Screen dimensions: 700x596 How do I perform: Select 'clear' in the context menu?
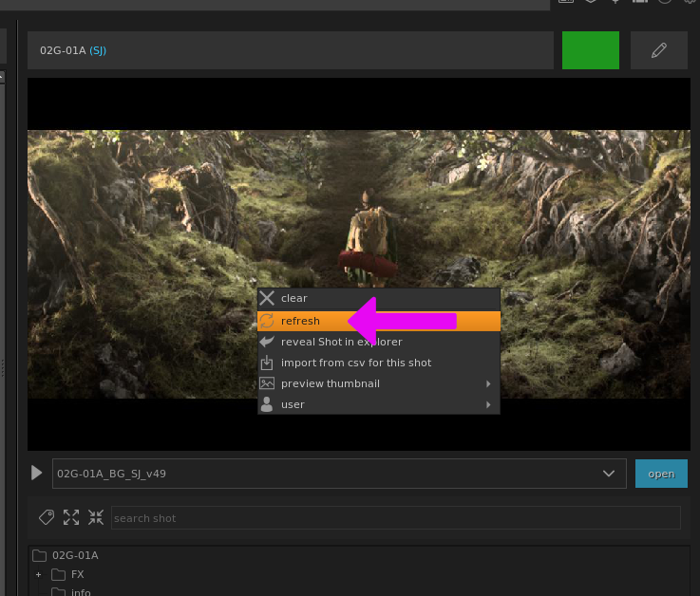coord(379,298)
